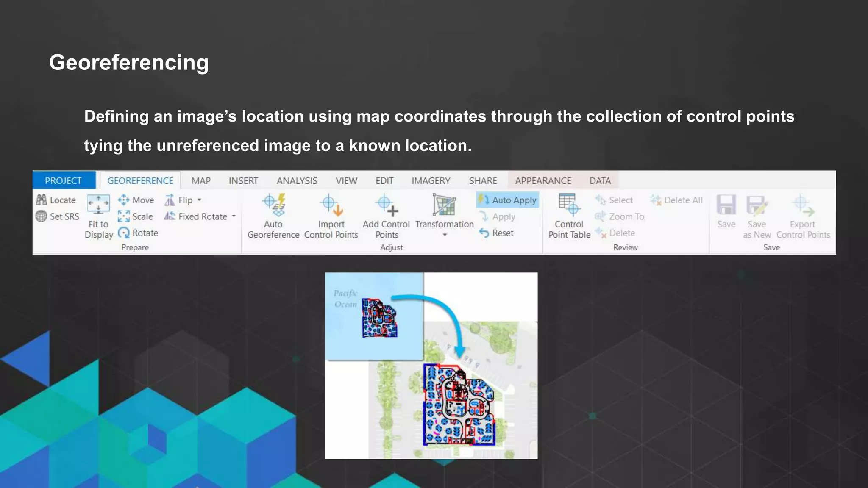This screenshot has width=868, height=488.
Task: Expand the Fixed Rotate dropdown arrow
Action: tap(234, 216)
